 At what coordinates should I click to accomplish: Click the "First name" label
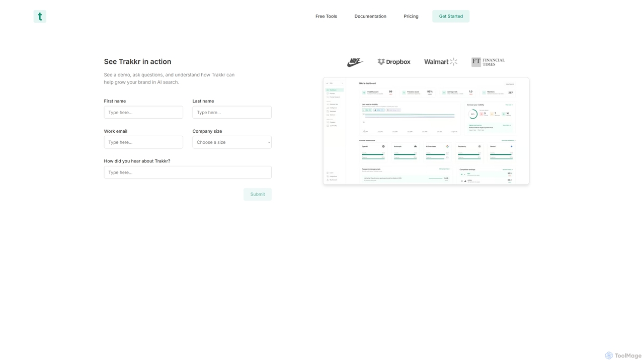(x=115, y=101)
